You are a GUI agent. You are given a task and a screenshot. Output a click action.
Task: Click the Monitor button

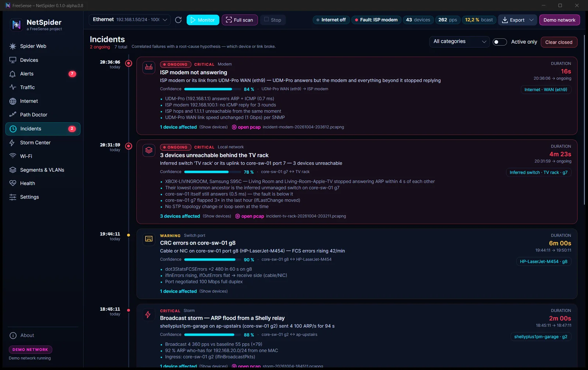(203, 20)
